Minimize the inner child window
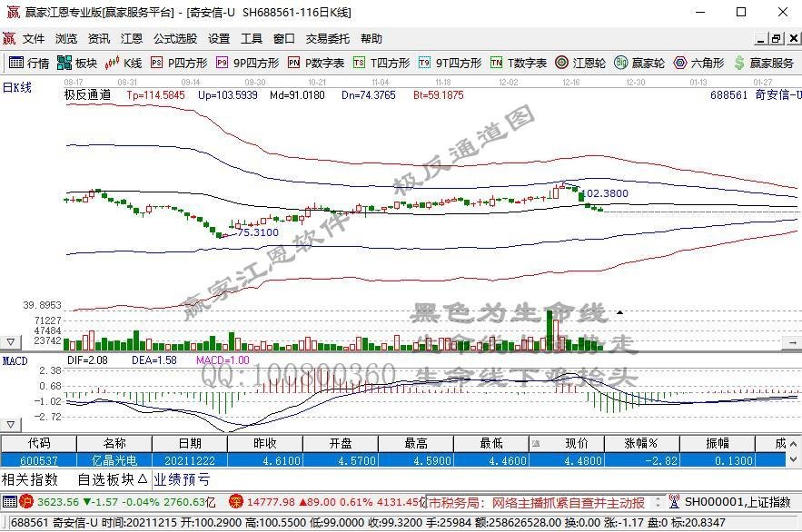This screenshot has height=532, width=802. 762,39
